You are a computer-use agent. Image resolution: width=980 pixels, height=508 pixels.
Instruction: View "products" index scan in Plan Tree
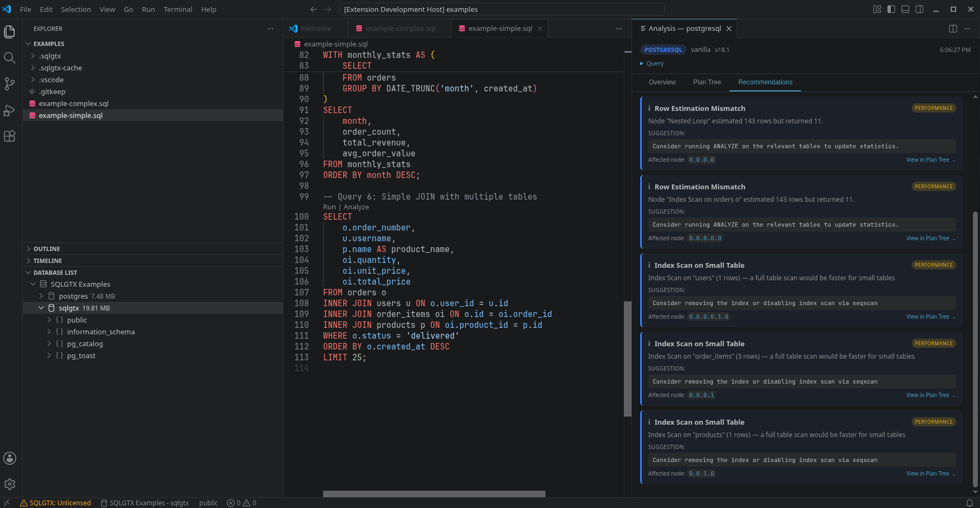931,474
